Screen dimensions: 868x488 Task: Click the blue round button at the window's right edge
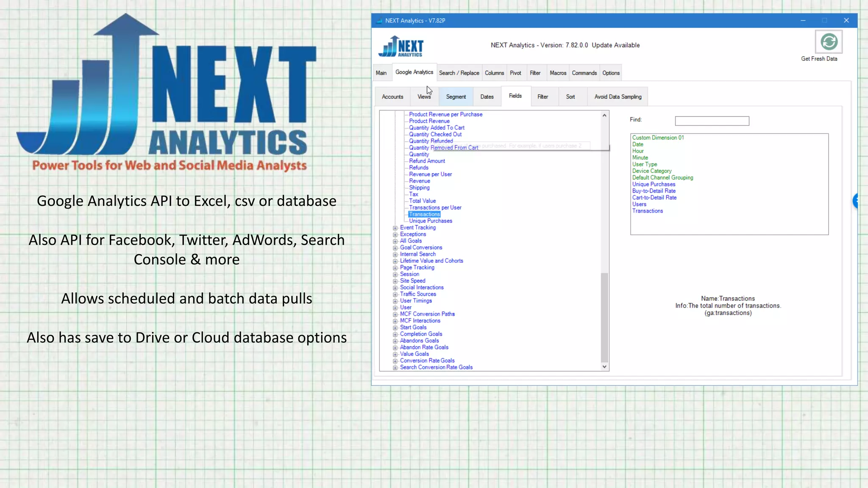[x=855, y=201]
